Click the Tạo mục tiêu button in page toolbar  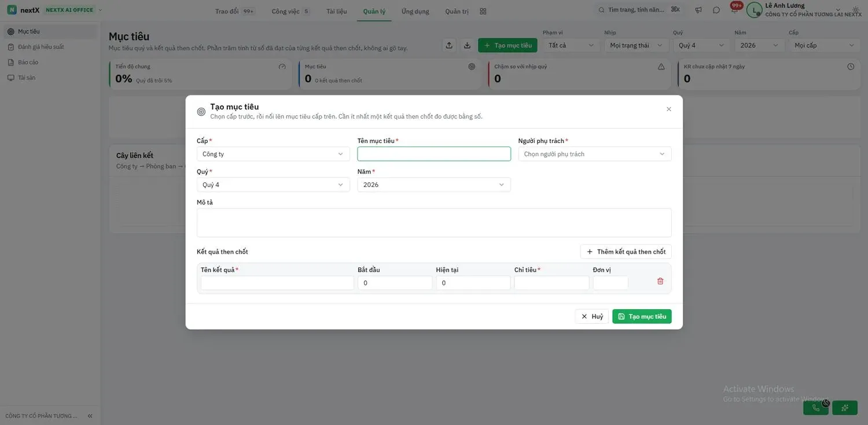(x=507, y=45)
